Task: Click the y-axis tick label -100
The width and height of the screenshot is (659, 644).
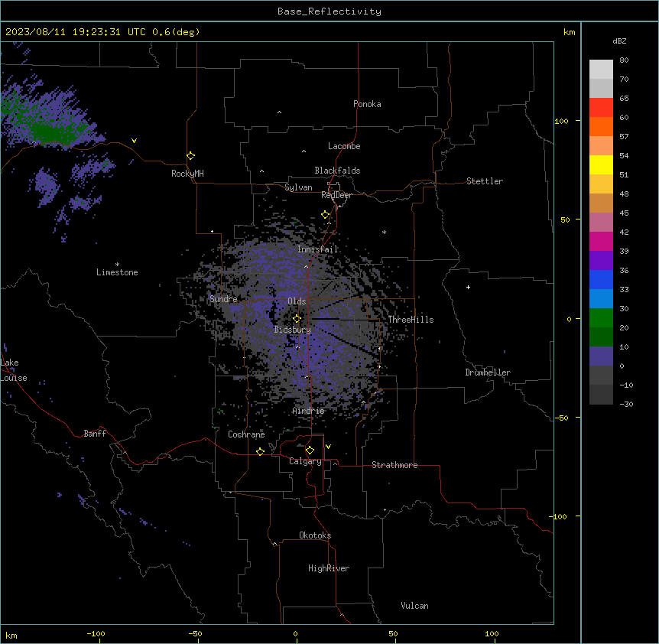Action: pyautogui.click(x=559, y=516)
